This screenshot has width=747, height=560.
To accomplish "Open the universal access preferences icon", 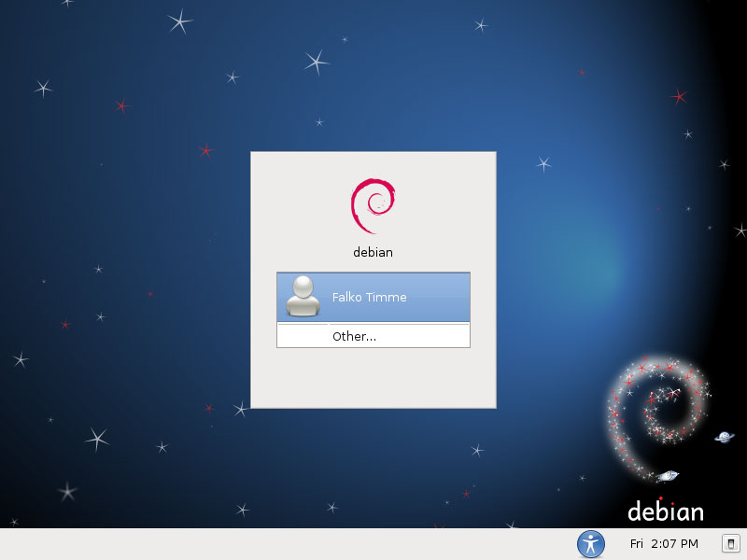I will coord(591,544).
